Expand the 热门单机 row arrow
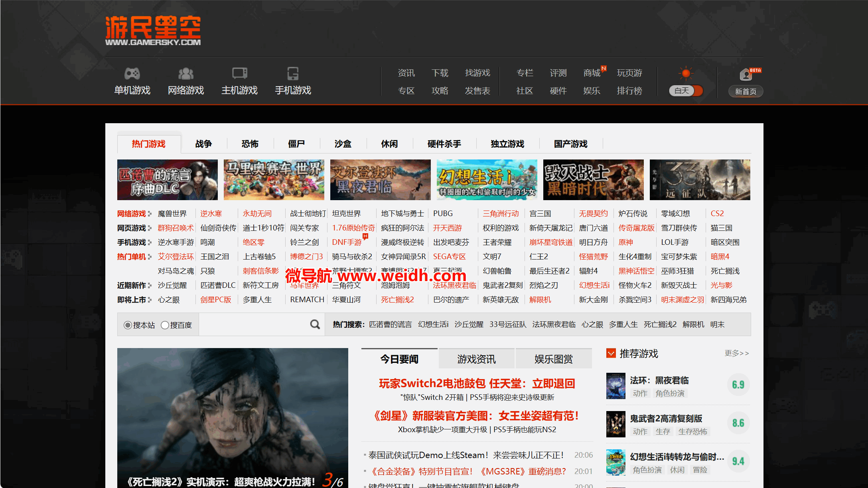This screenshot has width=868, height=488. [x=150, y=257]
